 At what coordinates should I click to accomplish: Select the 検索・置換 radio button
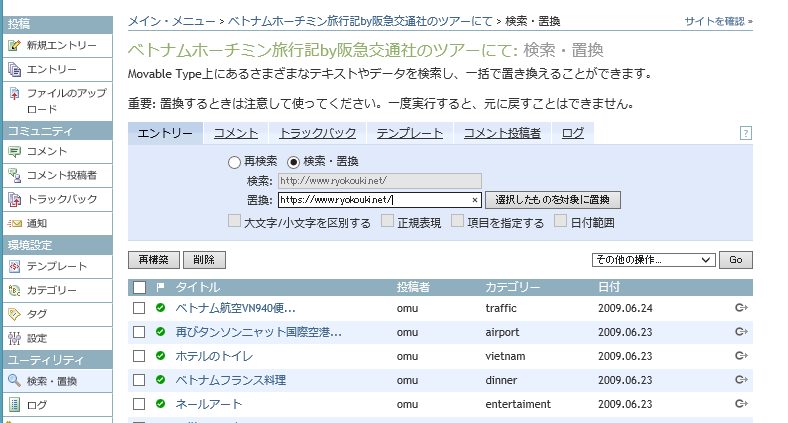[x=293, y=162]
